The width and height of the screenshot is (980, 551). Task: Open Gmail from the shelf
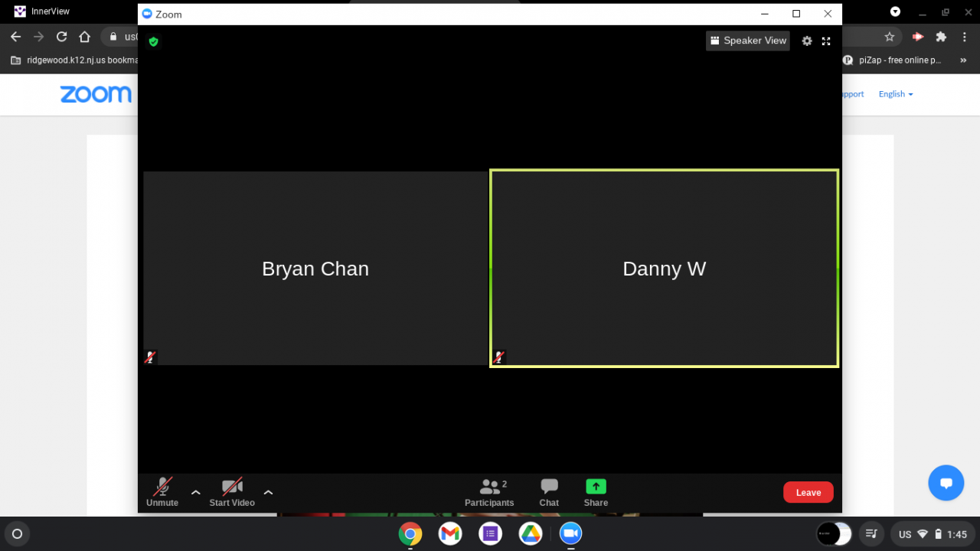click(450, 534)
